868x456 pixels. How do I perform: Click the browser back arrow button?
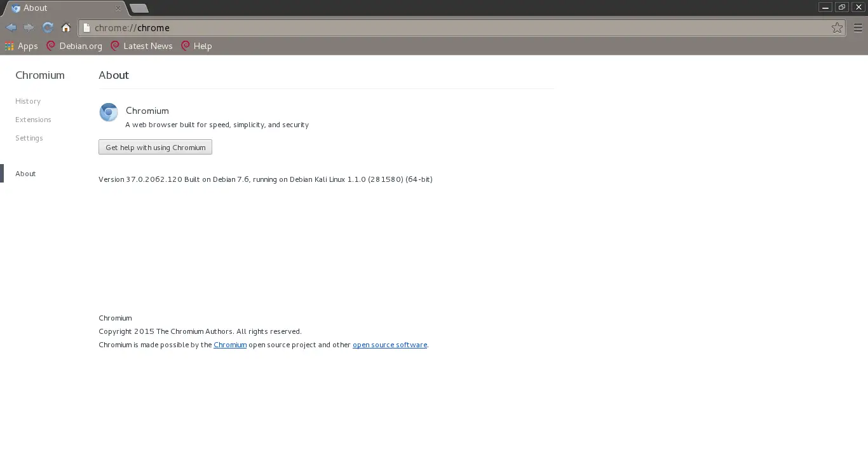tap(11, 27)
